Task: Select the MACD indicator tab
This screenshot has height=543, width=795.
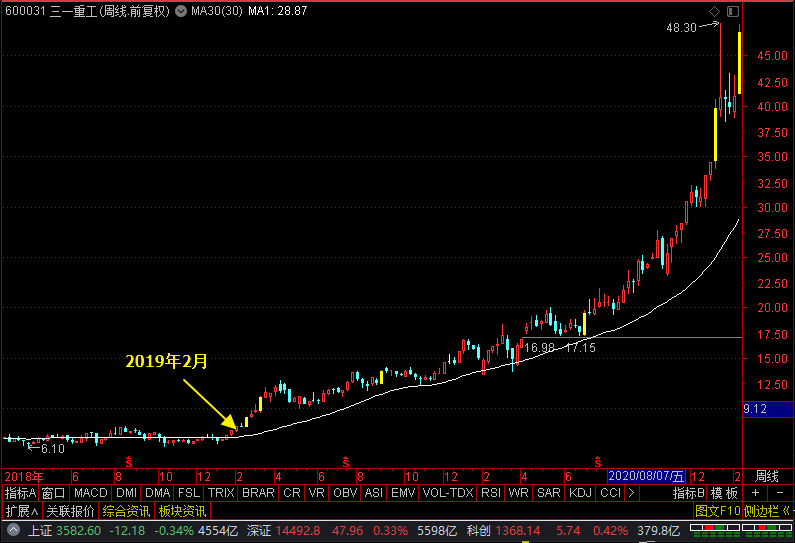Action: [x=91, y=493]
